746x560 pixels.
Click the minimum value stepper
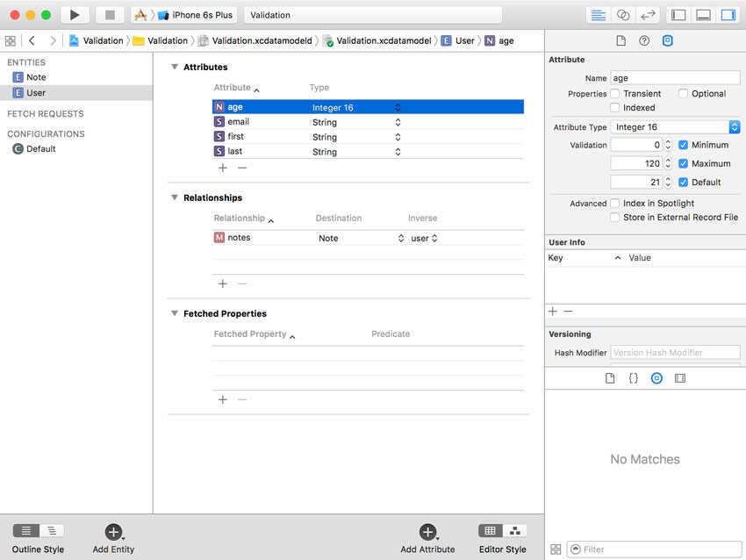pos(668,145)
